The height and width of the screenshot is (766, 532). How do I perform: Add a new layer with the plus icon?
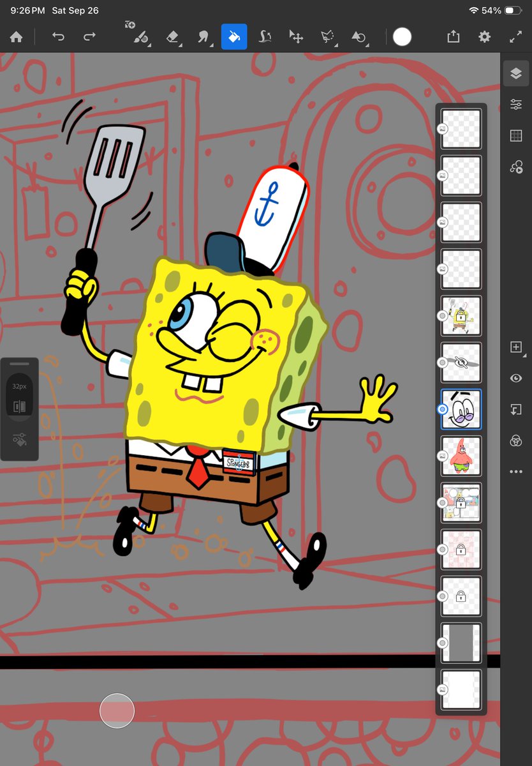516,347
